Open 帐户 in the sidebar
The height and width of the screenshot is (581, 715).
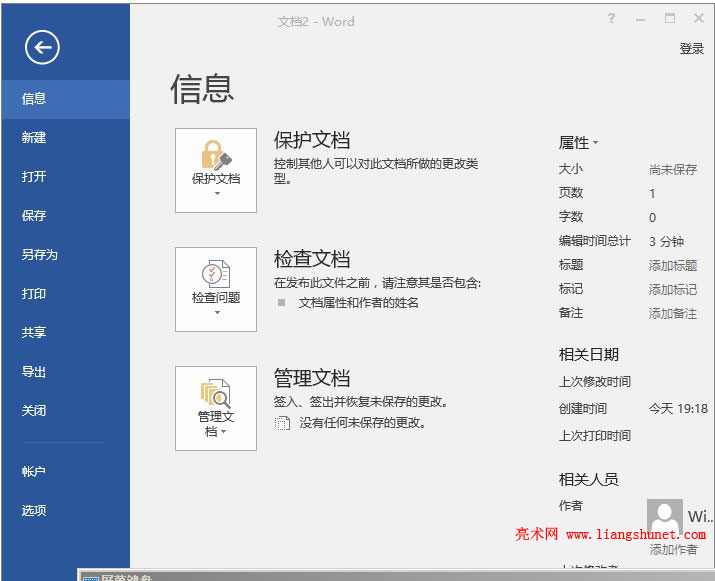(66, 472)
